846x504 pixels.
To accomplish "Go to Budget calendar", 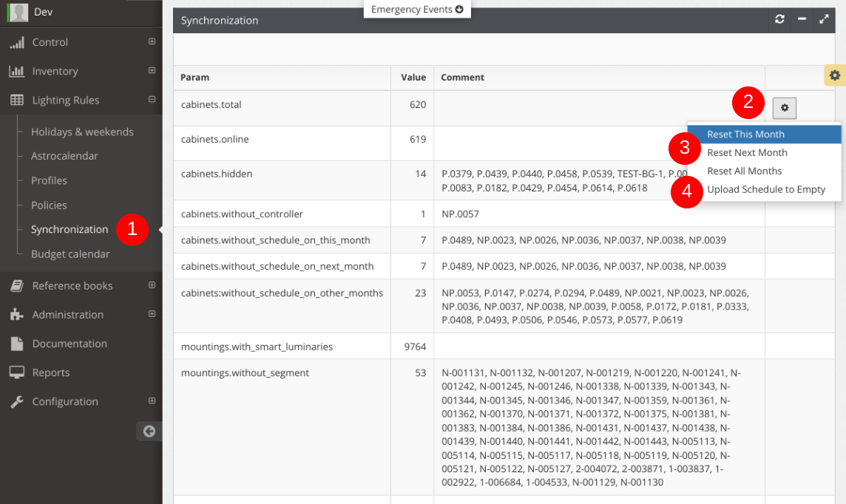I will point(70,254).
